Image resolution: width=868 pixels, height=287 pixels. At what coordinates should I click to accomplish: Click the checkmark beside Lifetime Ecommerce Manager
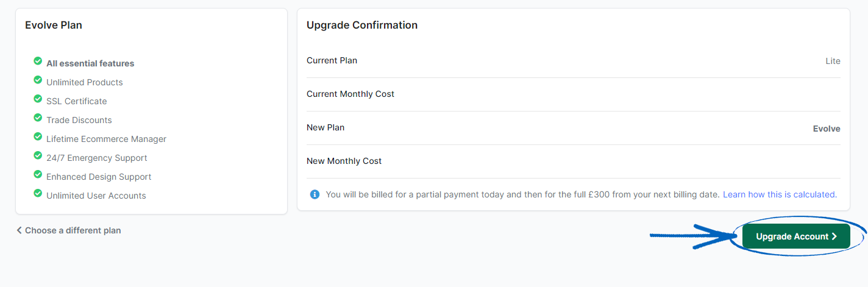38,137
